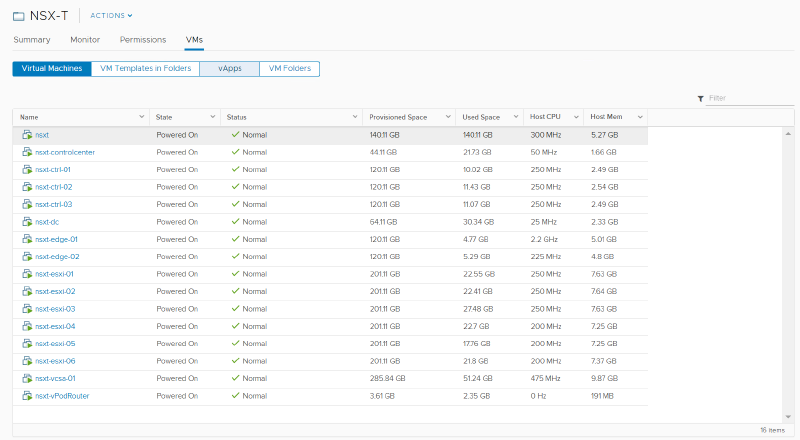The image size is (800, 440).
Task: Switch to the Permissions tab
Action: [x=143, y=40]
